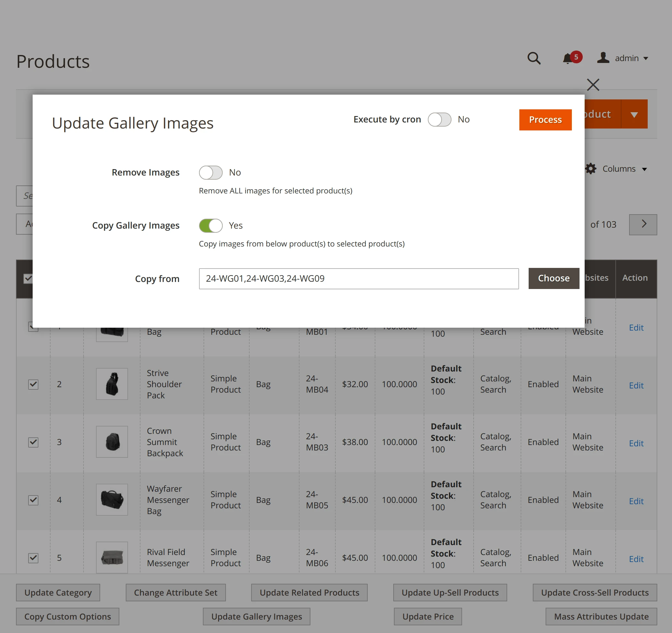Expand the orange Add Product arrow

point(634,114)
